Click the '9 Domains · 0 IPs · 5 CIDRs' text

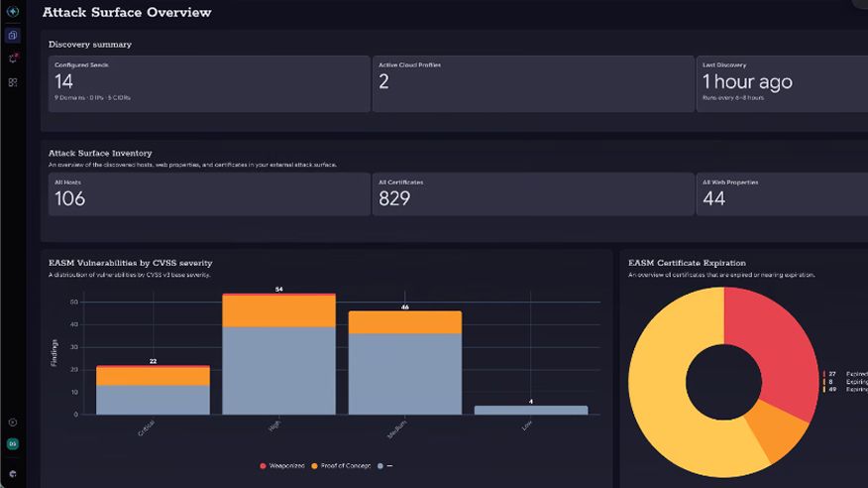(x=92, y=97)
